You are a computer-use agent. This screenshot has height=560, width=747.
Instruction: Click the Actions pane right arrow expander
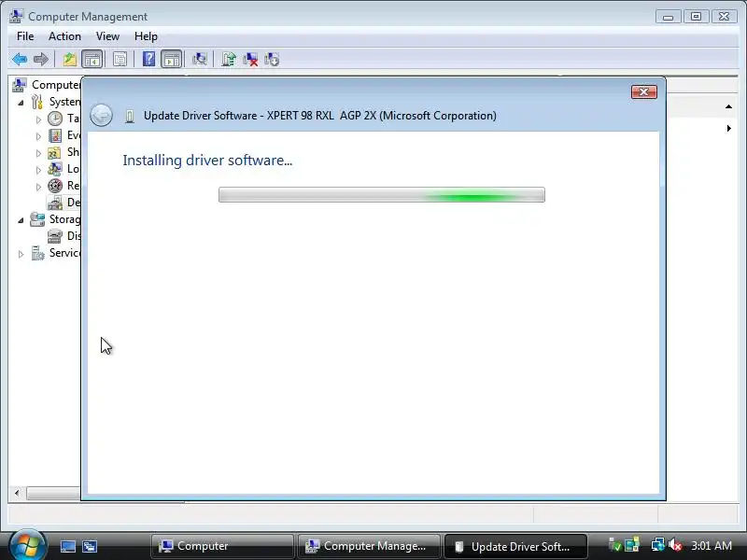pyautogui.click(x=729, y=128)
